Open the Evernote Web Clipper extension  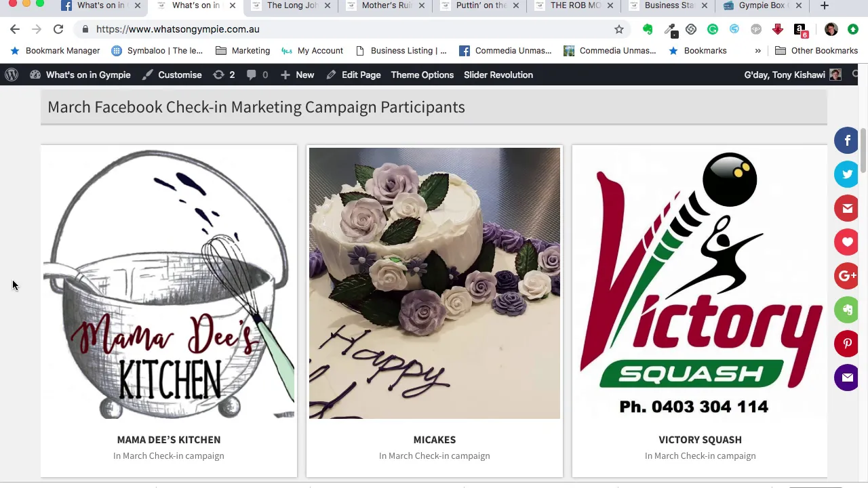648,29
